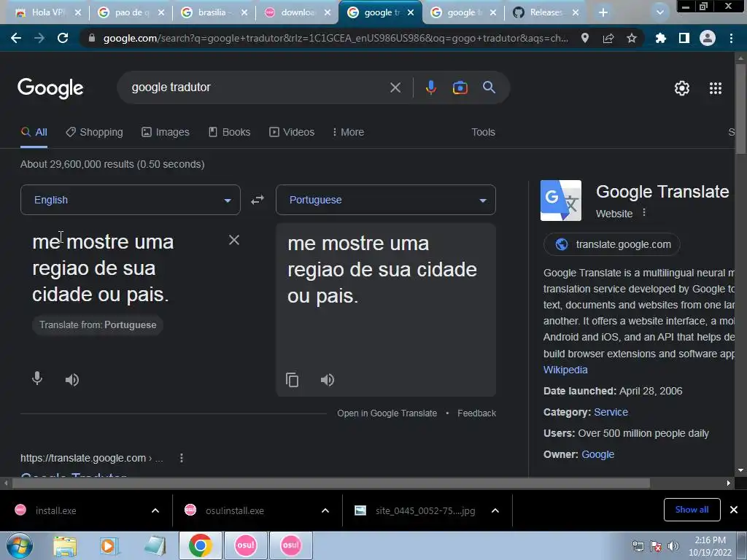Image resolution: width=747 pixels, height=560 pixels.
Task: Click the vertical page scrollbar
Action: click(741, 109)
